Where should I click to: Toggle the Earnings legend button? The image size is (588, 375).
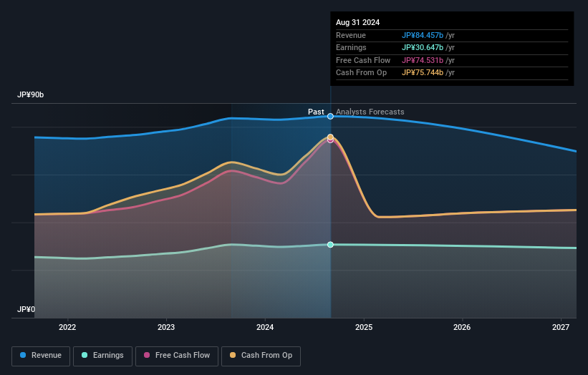coord(102,356)
